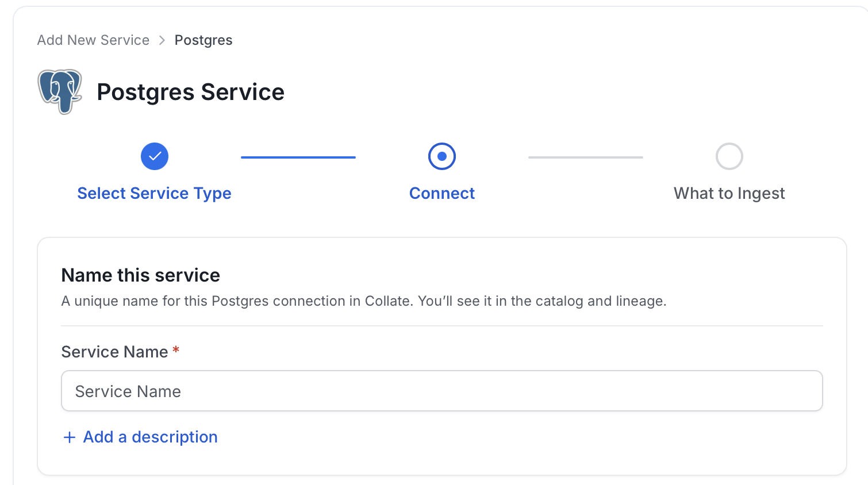
Task: Click the Service Name field label
Action: pos(115,352)
